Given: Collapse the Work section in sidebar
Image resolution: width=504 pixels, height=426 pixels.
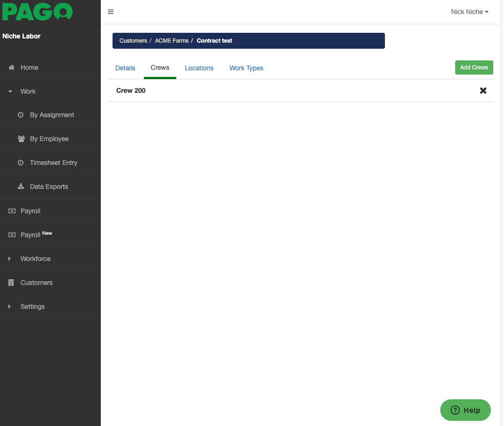Looking at the screenshot, I should [10, 91].
